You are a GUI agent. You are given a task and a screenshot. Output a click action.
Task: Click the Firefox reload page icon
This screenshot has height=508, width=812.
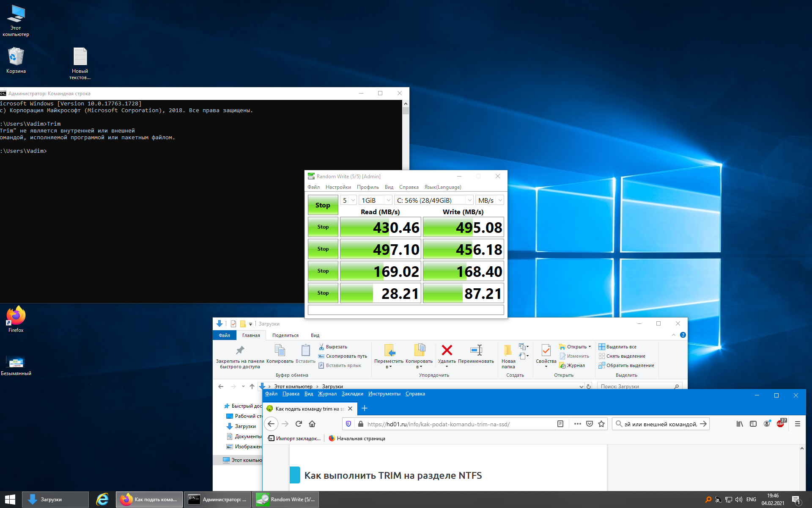point(299,424)
